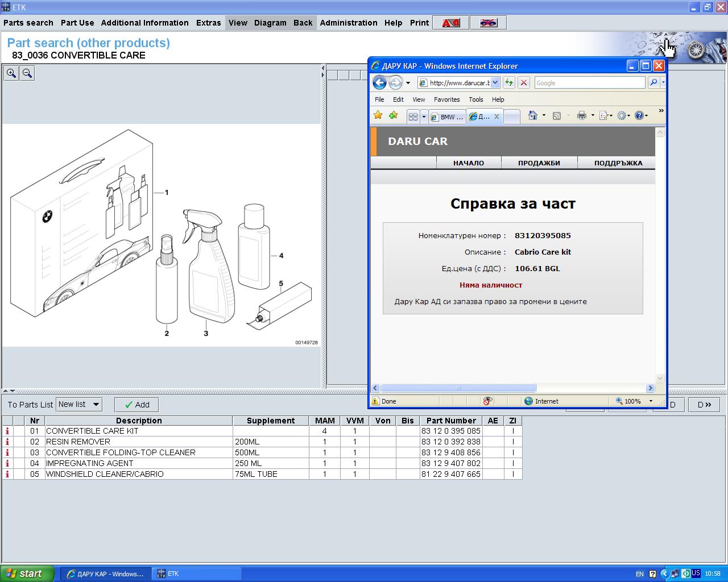Screen dimensions: 728x582
Task: Zoom in on the parts diagram
Action: coord(11,73)
